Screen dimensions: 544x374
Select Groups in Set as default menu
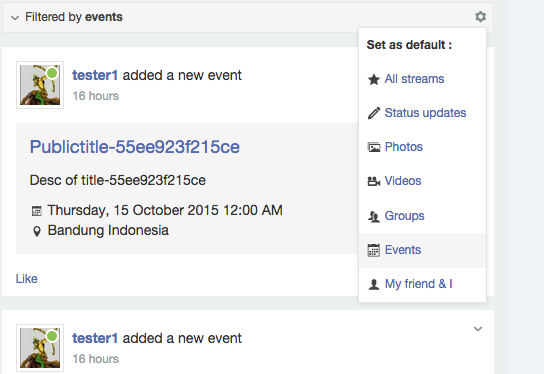click(x=405, y=216)
